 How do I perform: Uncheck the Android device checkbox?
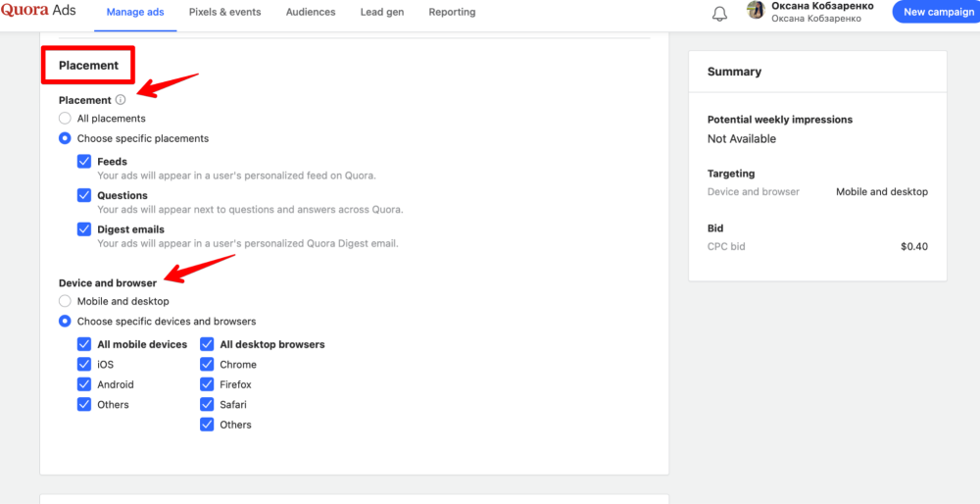[x=84, y=384]
